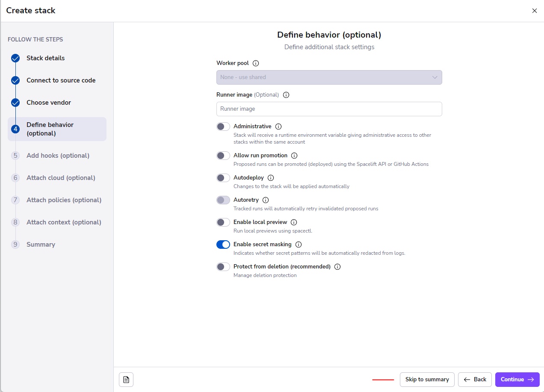Click the Runner image info icon
The height and width of the screenshot is (392, 544).
(286, 95)
